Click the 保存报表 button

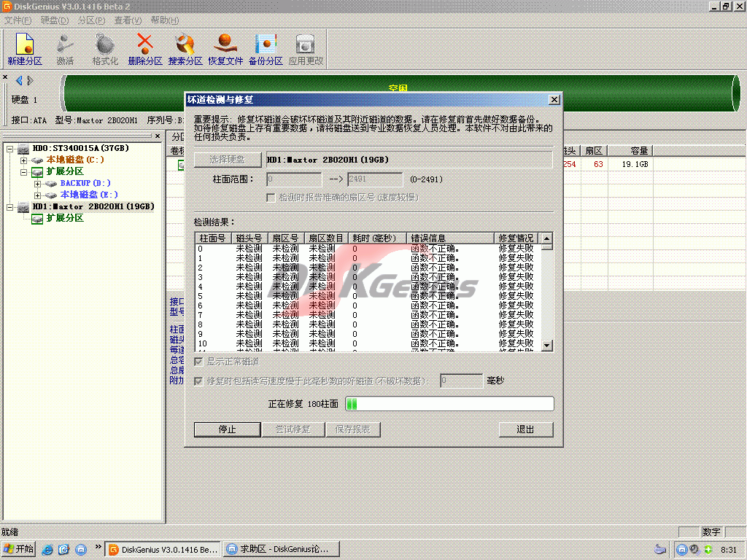click(353, 429)
